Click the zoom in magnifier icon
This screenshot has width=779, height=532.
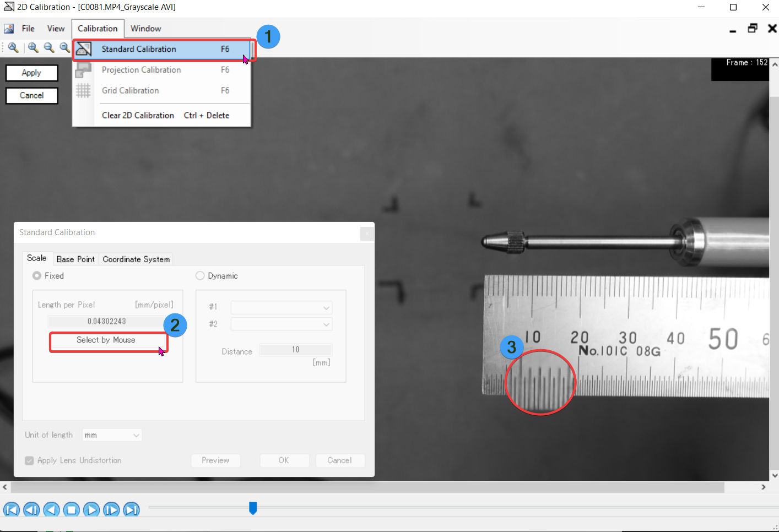pyautogui.click(x=33, y=48)
